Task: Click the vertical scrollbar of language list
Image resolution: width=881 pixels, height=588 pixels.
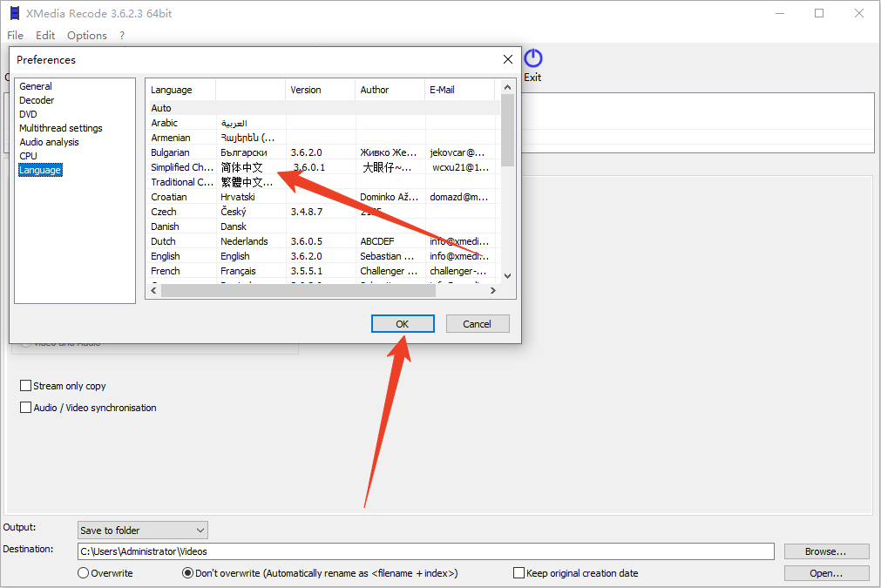Action: [x=507, y=131]
